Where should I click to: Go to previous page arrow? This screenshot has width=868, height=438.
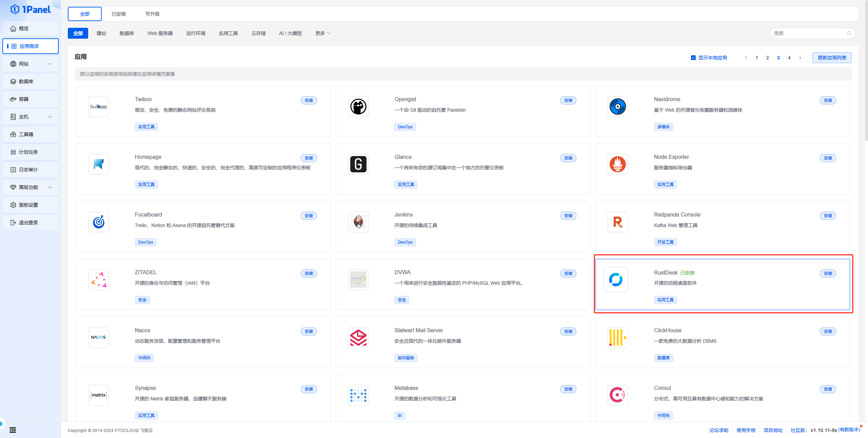pos(746,58)
